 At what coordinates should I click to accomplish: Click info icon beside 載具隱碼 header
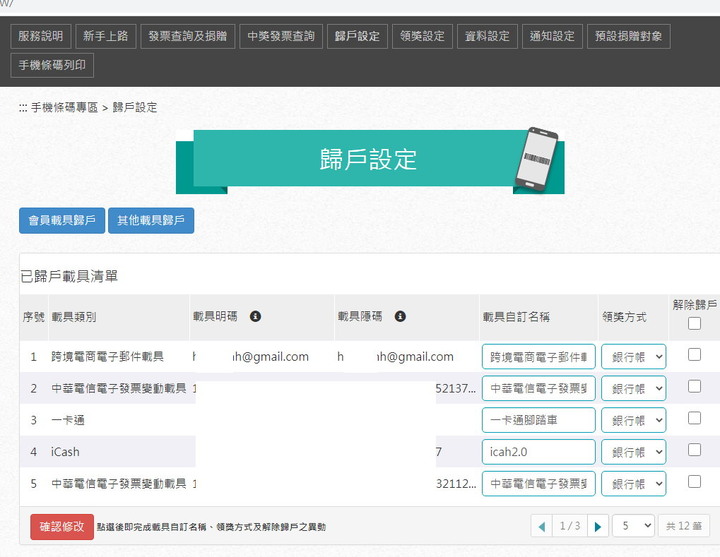[x=400, y=316]
